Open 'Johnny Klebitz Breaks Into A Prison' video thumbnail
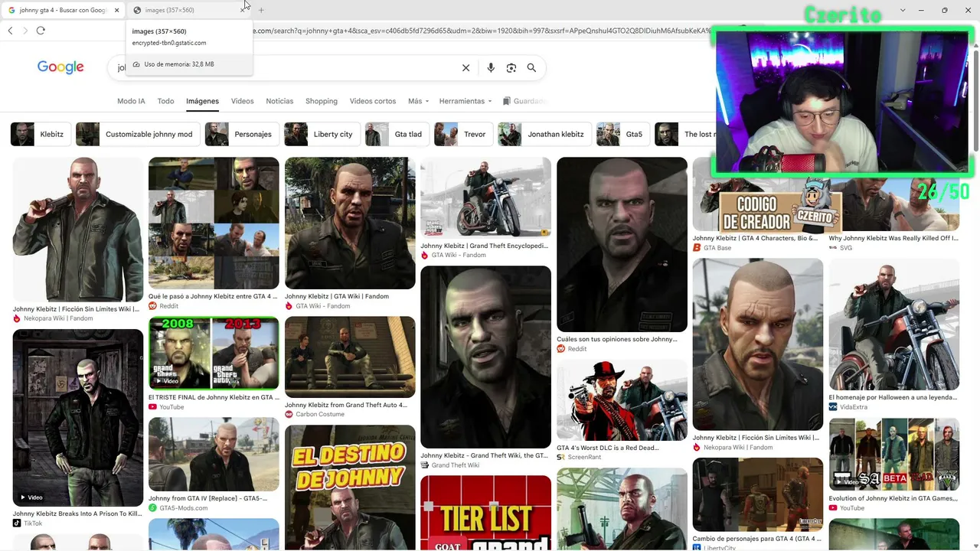The image size is (980, 551). 78,418
